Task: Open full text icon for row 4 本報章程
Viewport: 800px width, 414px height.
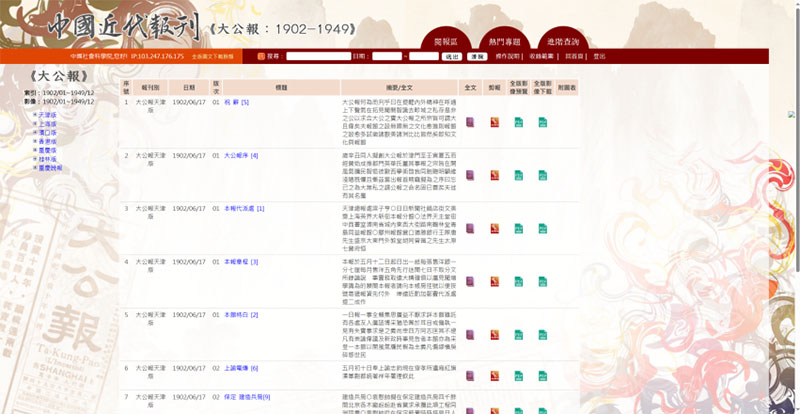Action: click(x=470, y=281)
